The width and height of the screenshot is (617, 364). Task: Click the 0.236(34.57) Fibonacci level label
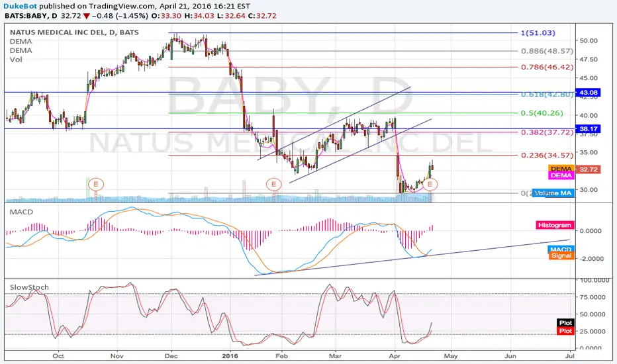pos(547,155)
